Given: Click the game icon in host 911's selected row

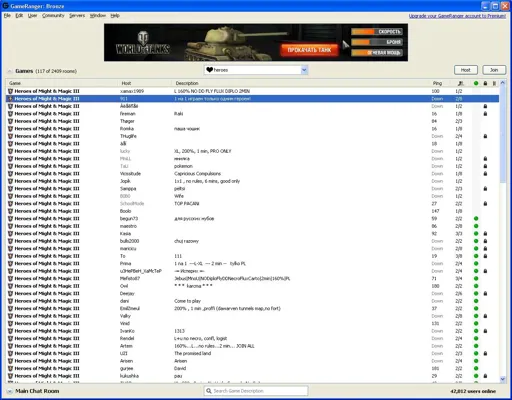Looking at the screenshot, I should click(x=10, y=99).
